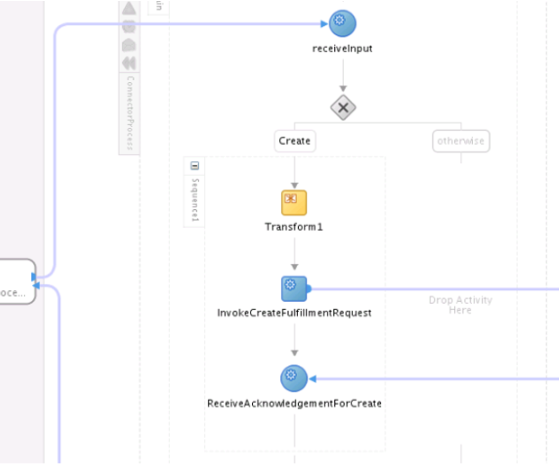
Task: Click the ReceiveAcknowledgementForCreate label
Action: pyautogui.click(x=294, y=404)
